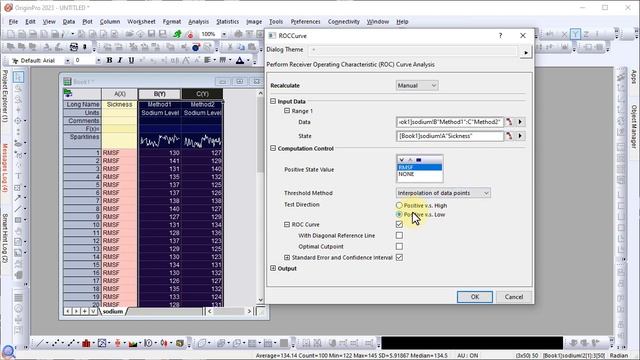Open the font name dropdown Default: Arial

coord(67,61)
